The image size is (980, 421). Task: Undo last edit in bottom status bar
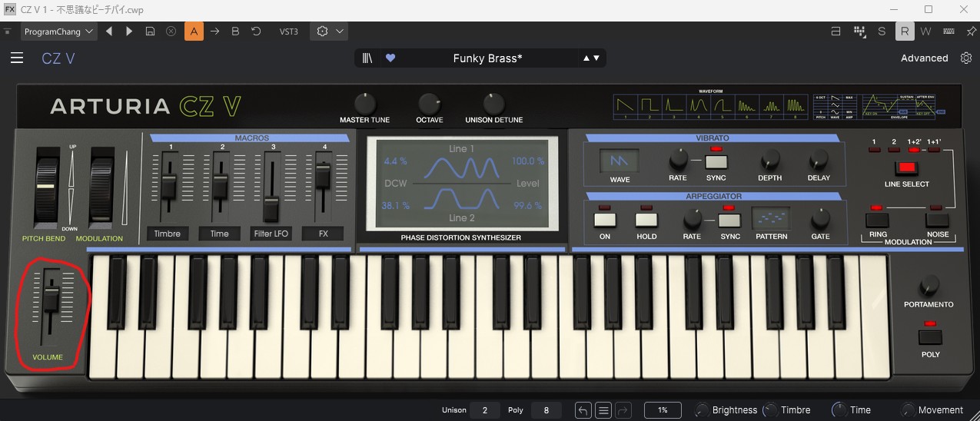[583, 410]
